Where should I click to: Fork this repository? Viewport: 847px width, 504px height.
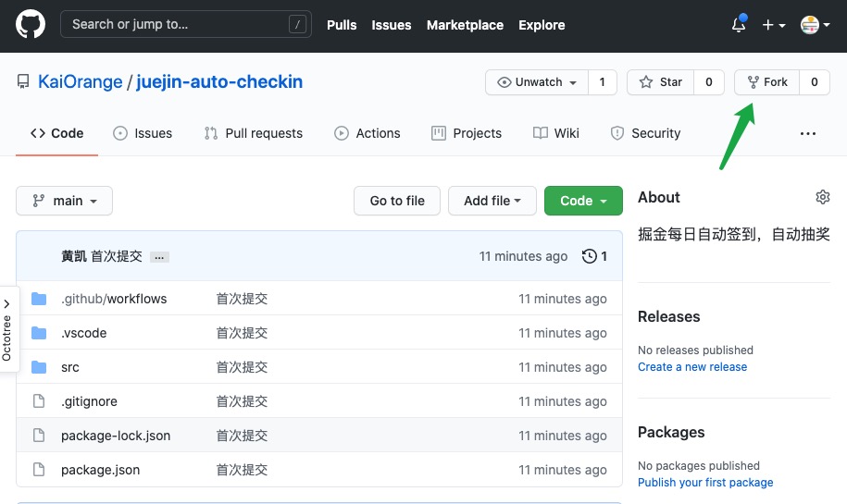coord(766,82)
